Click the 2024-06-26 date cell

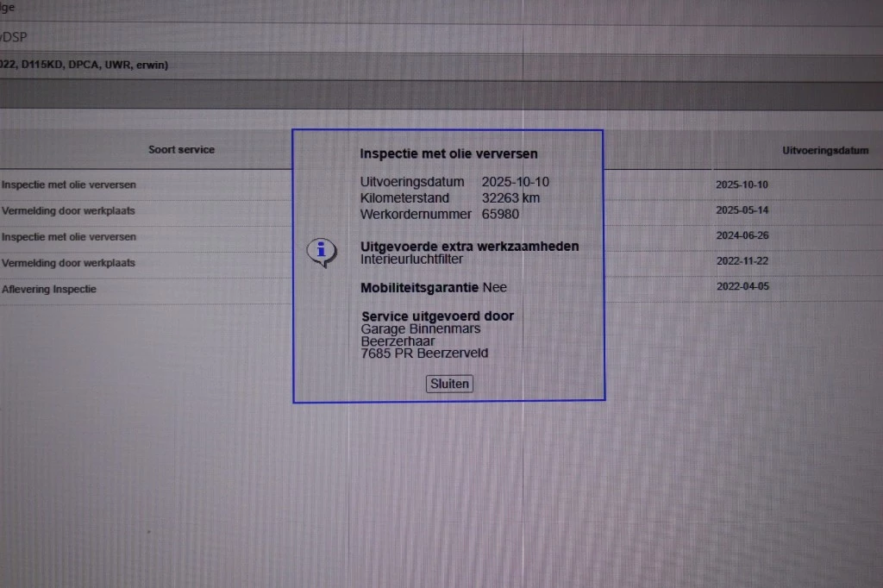click(742, 235)
